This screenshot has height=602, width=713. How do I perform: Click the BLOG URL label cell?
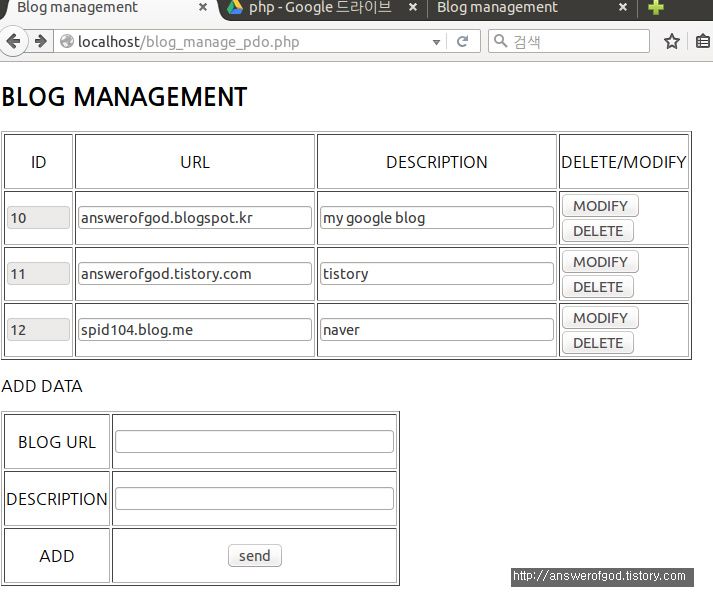coord(57,442)
